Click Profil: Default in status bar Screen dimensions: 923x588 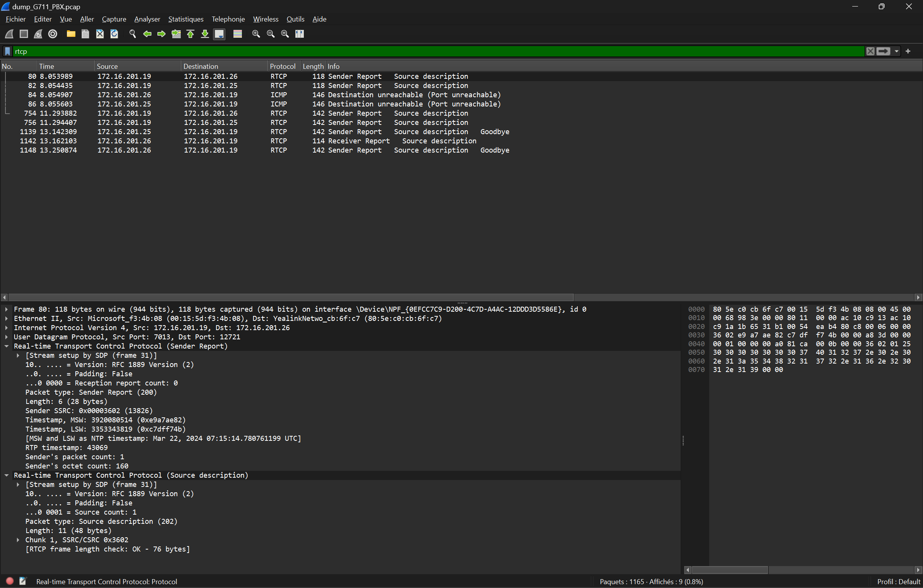click(898, 582)
